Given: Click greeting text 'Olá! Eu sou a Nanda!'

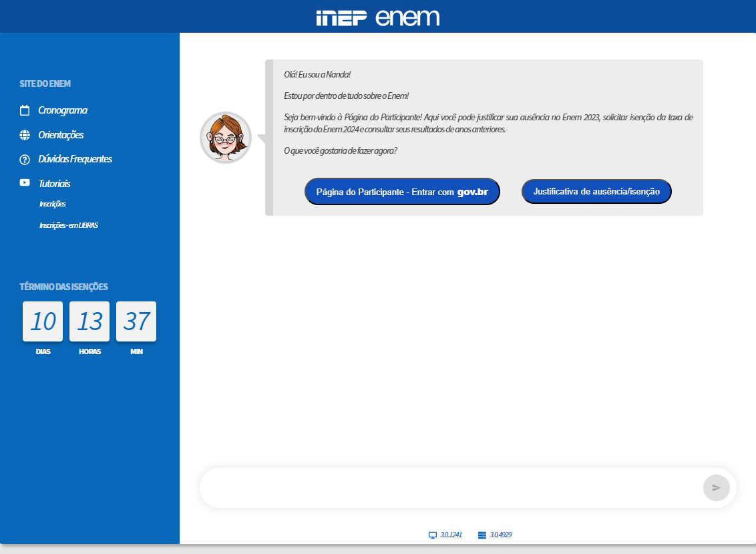Looking at the screenshot, I should (x=317, y=75).
